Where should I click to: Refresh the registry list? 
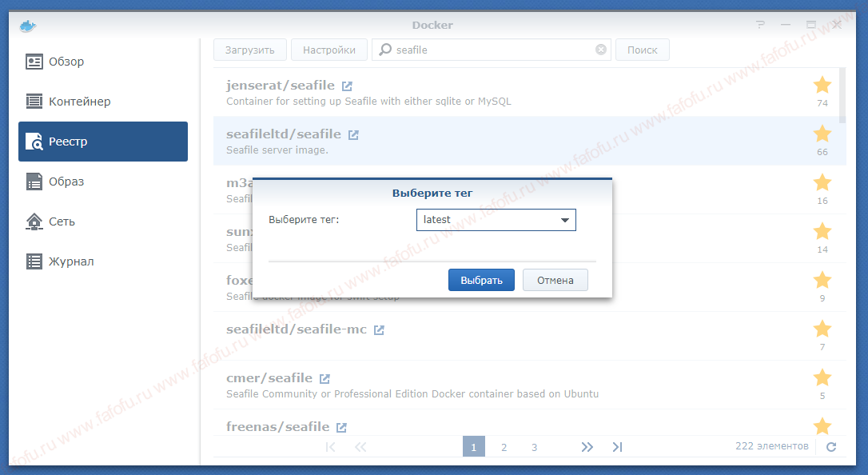pos(831,447)
